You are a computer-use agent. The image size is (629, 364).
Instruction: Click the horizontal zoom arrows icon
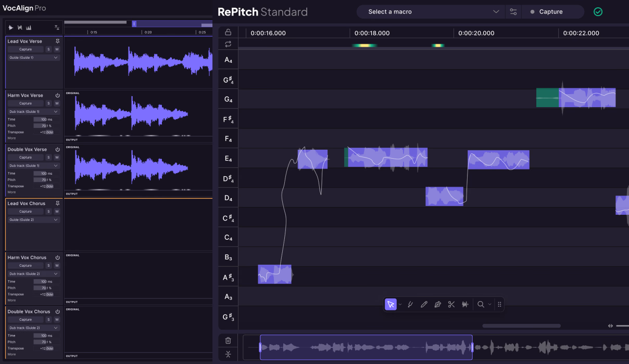610,326
